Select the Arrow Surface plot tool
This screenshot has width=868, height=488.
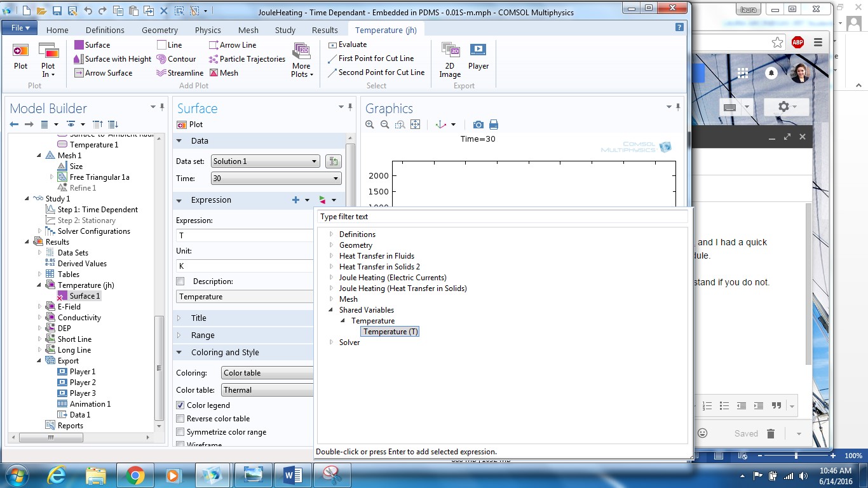click(x=79, y=73)
